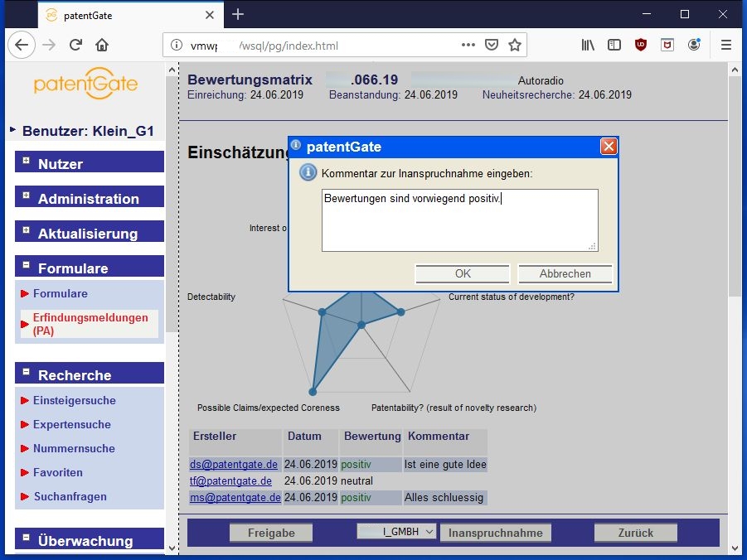
Task: Reload the page with the refresh icon
Action: coord(75,45)
